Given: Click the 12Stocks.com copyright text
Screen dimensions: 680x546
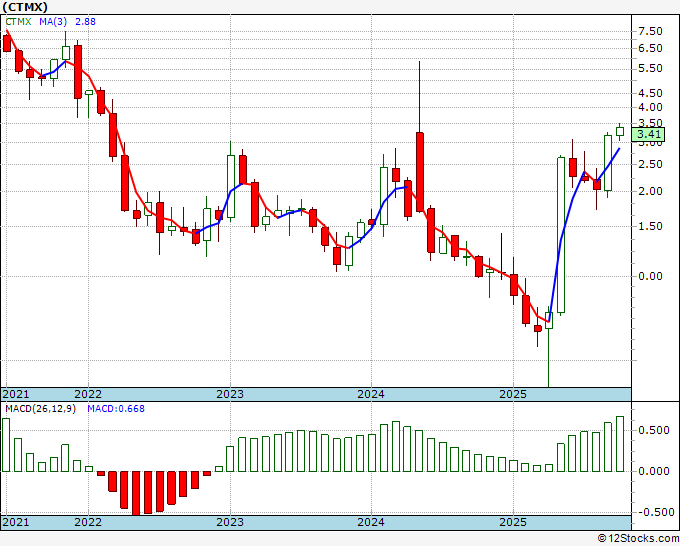Looking at the screenshot, I should coord(638,539).
